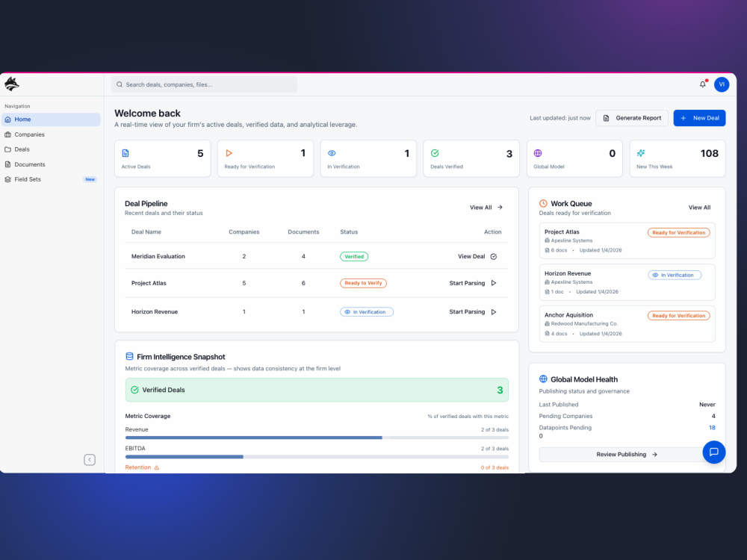Click the Work Queue clock icon
The width and height of the screenshot is (747, 560).
coord(543,203)
